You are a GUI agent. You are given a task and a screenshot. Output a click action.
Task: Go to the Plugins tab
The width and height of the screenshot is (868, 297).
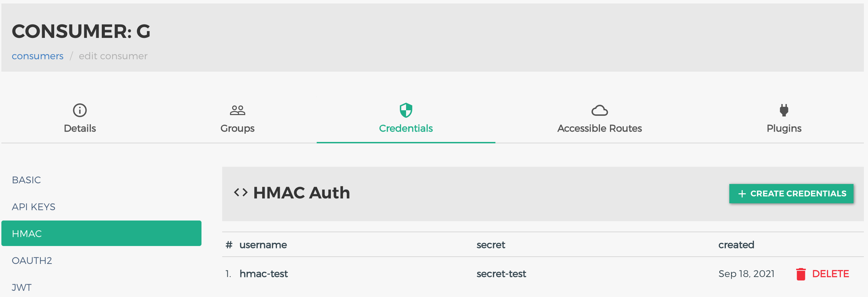click(x=784, y=118)
